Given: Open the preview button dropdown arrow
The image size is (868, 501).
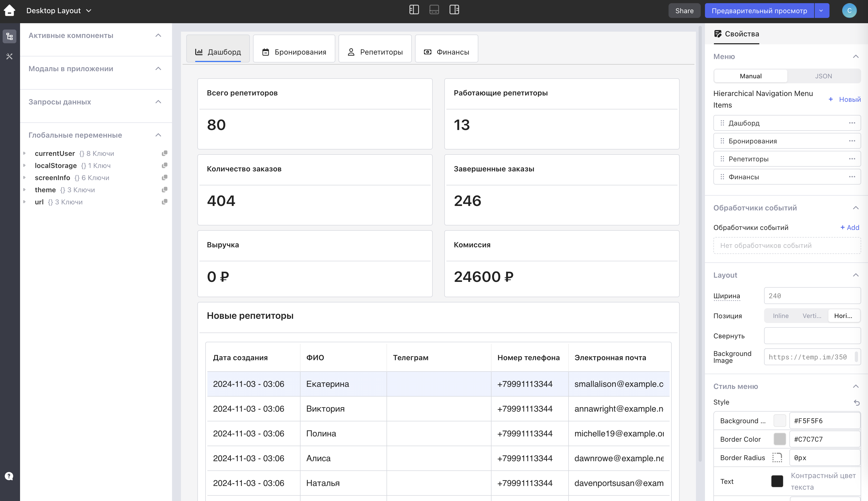Looking at the screenshot, I should coord(821,11).
